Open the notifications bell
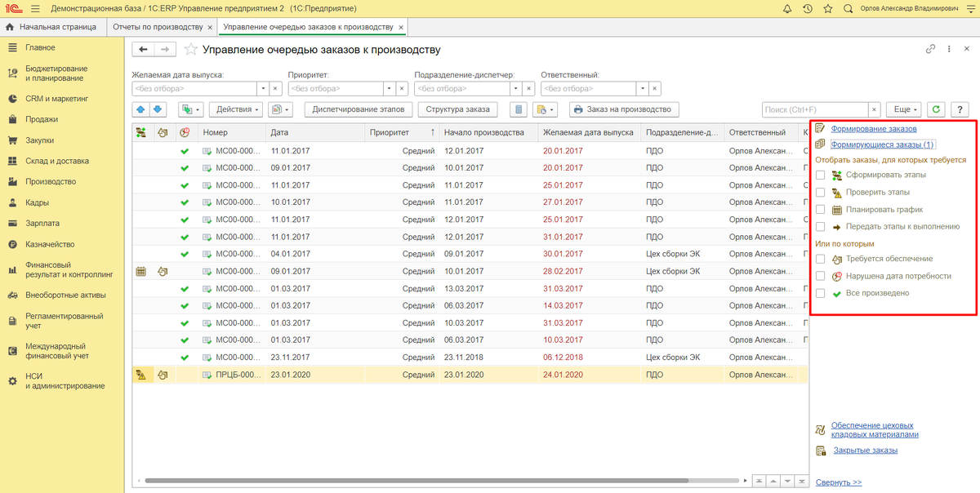980x493 pixels. [786, 8]
